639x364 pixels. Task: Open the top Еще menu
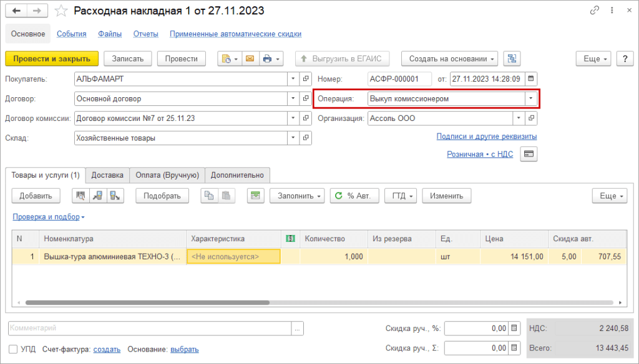tap(593, 59)
